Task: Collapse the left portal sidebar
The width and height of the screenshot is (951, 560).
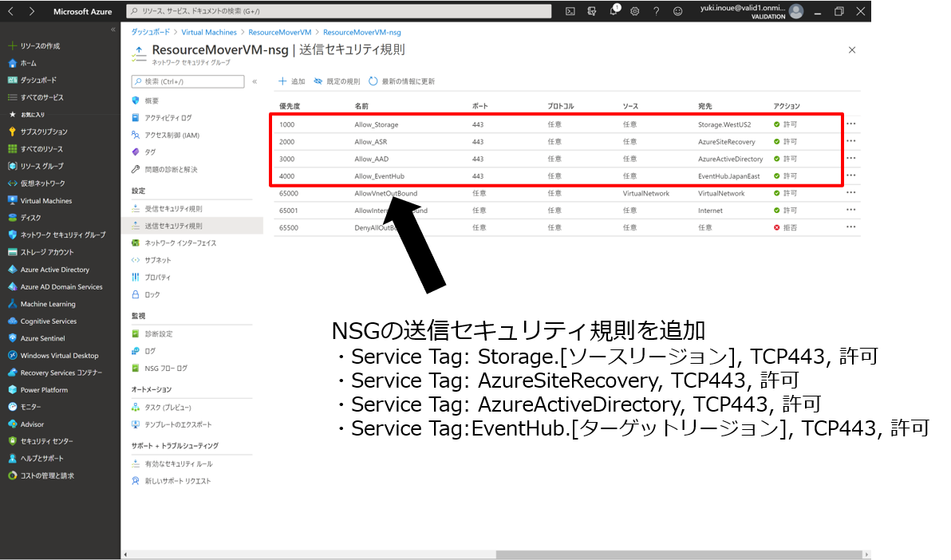Action: (112, 30)
